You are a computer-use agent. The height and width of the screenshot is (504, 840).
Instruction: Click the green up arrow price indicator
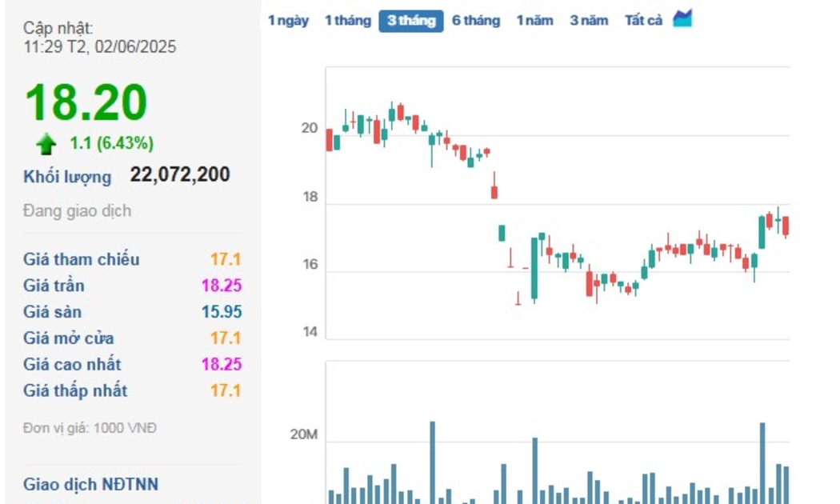pos(46,144)
